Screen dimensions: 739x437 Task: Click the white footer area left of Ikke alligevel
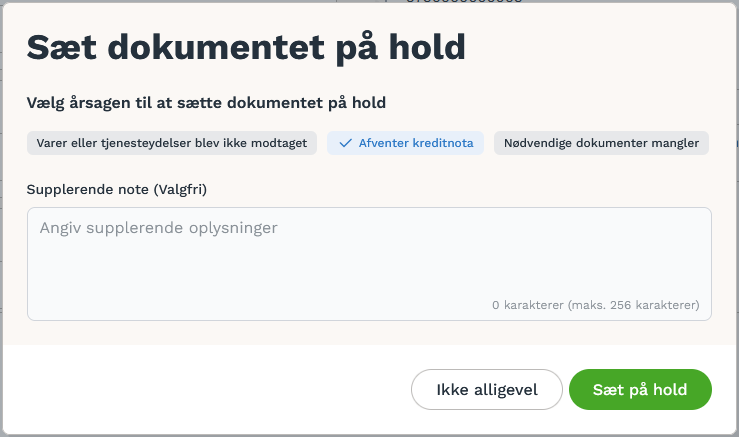(x=207, y=389)
